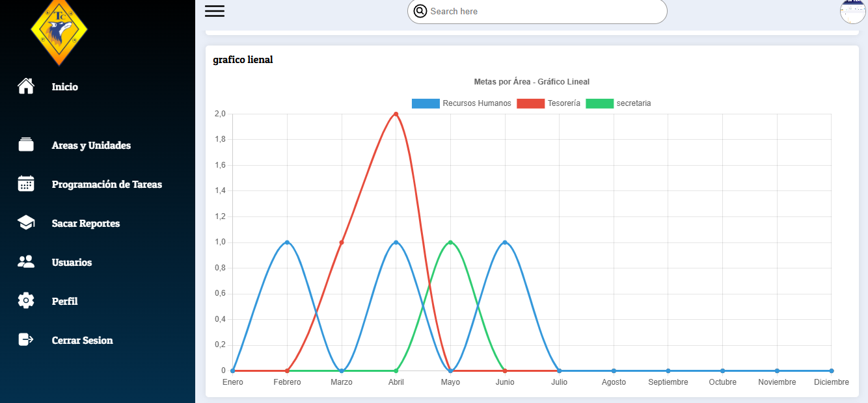
Task: Click the blue Recursos Humanos legend swatch
Action: (426, 103)
